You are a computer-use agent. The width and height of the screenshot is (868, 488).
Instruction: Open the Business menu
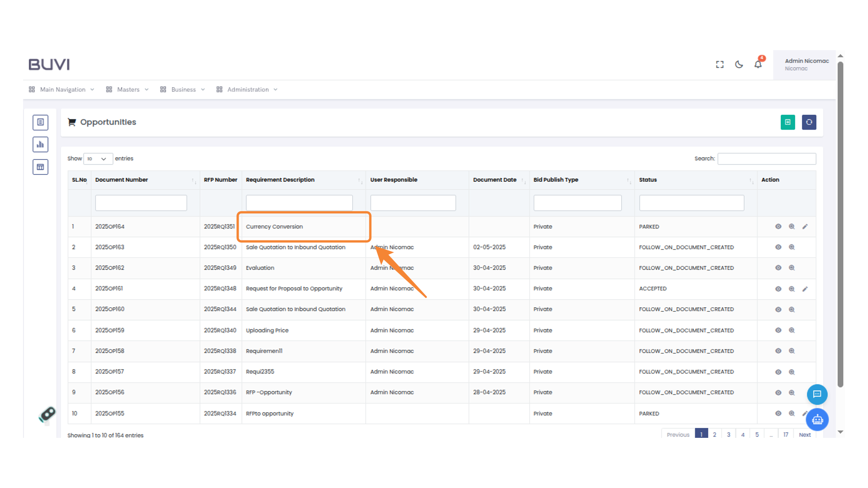coord(183,89)
